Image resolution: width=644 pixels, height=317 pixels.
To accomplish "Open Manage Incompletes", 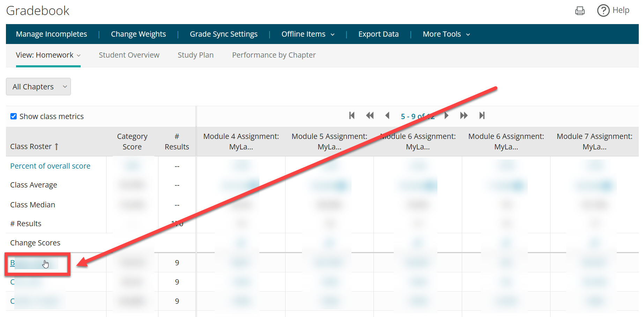I will click(52, 34).
